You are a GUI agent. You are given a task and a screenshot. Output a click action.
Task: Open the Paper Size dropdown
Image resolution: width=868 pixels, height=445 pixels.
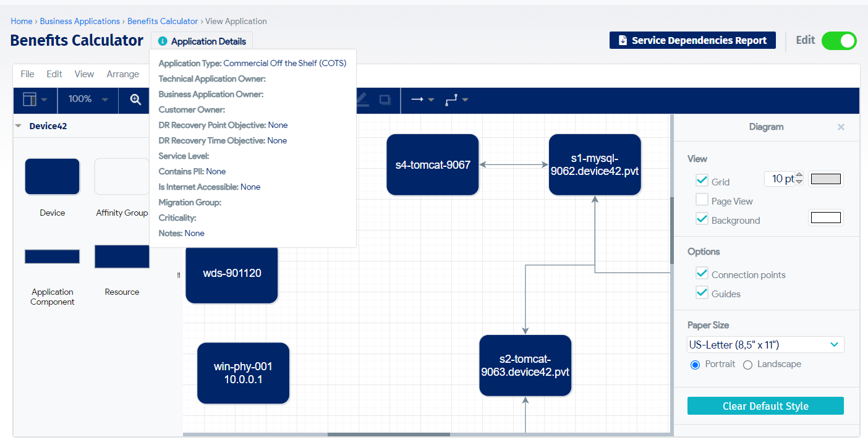pyautogui.click(x=765, y=344)
